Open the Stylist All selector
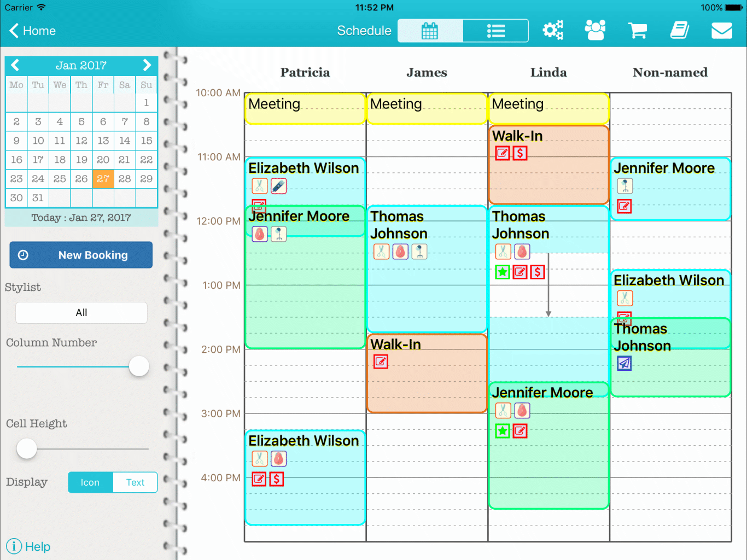The height and width of the screenshot is (560, 747). point(81,313)
